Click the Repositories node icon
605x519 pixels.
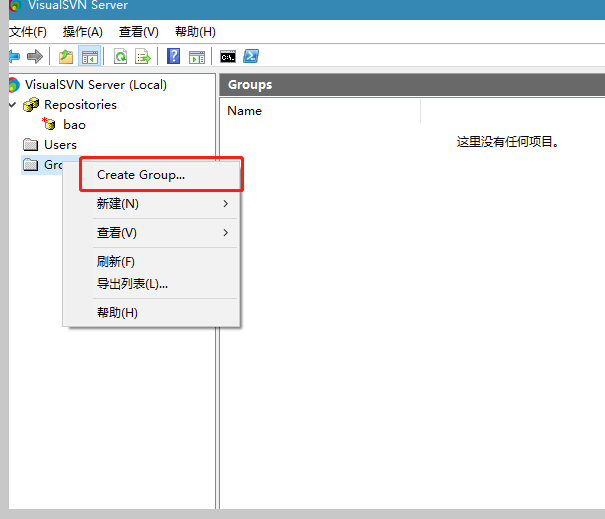(x=31, y=105)
